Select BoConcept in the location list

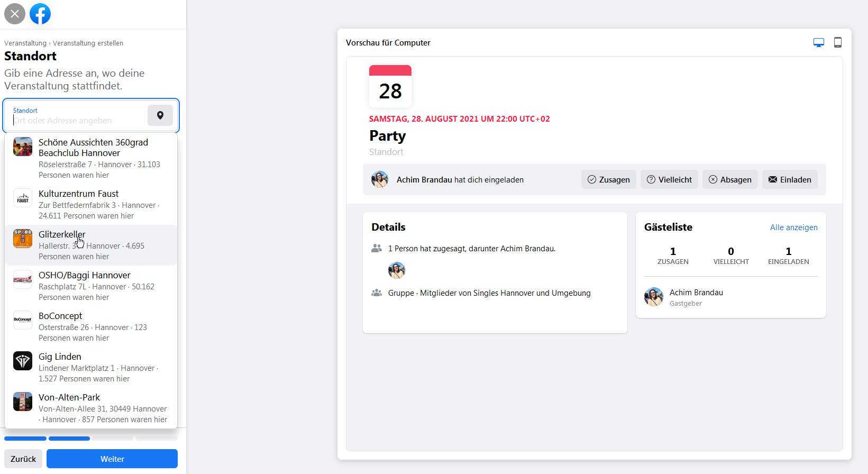(x=91, y=326)
